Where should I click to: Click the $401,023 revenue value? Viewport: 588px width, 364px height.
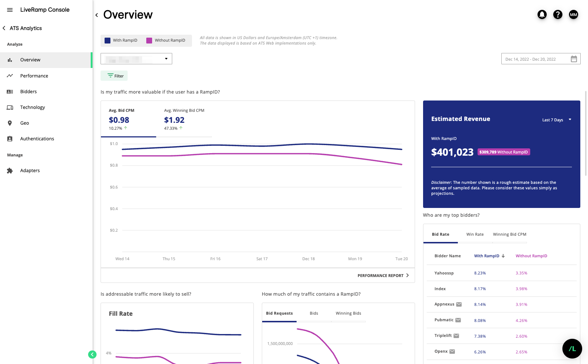pyautogui.click(x=452, y=152)
